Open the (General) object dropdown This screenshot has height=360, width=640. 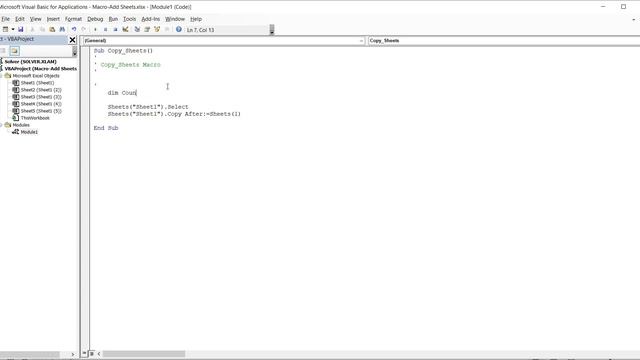click(361, 41)
